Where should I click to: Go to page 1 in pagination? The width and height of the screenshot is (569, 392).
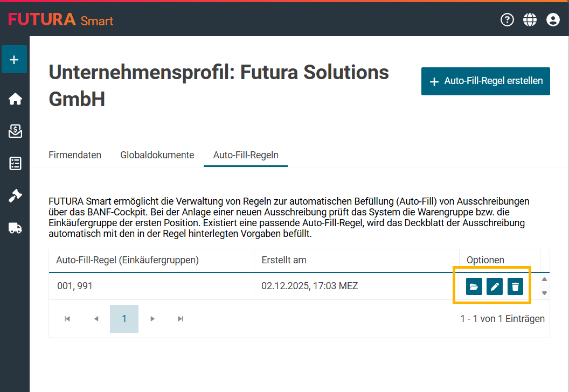coord(124,319)
